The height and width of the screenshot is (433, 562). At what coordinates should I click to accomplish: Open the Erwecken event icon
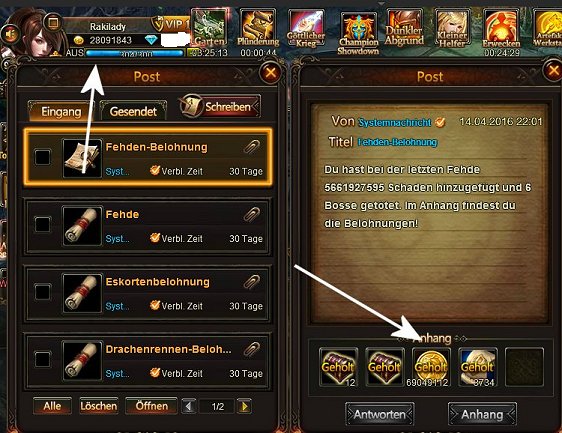(501, 29)
